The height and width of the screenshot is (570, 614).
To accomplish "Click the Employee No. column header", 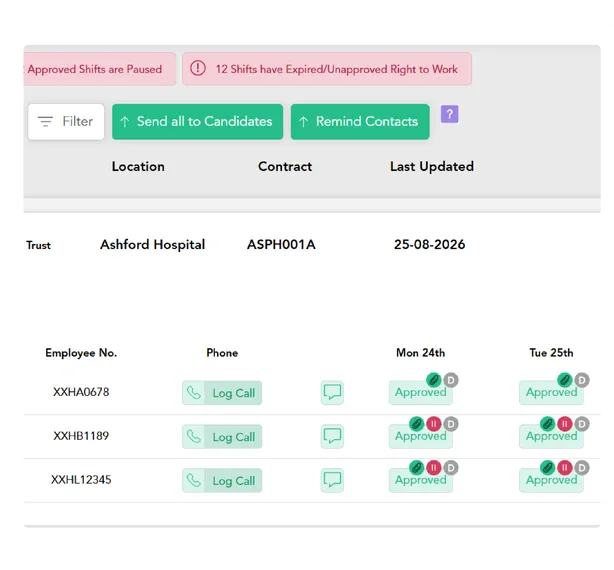I will 81,353.
